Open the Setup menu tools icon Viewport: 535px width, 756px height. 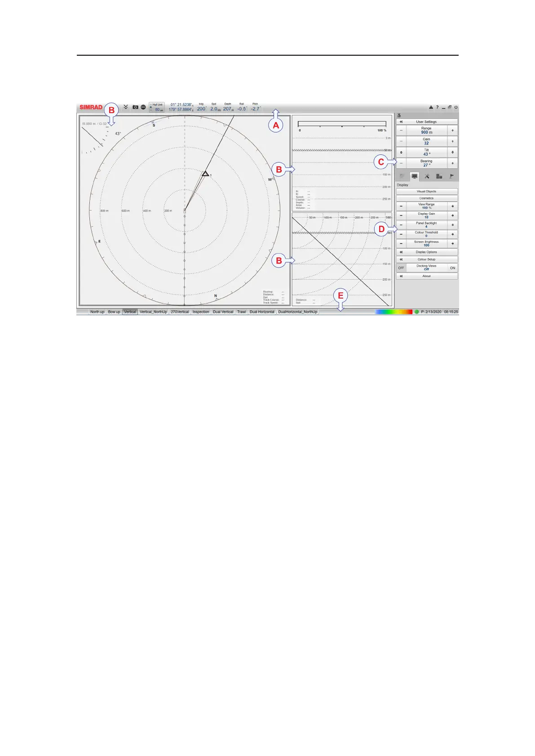(427, 176)
